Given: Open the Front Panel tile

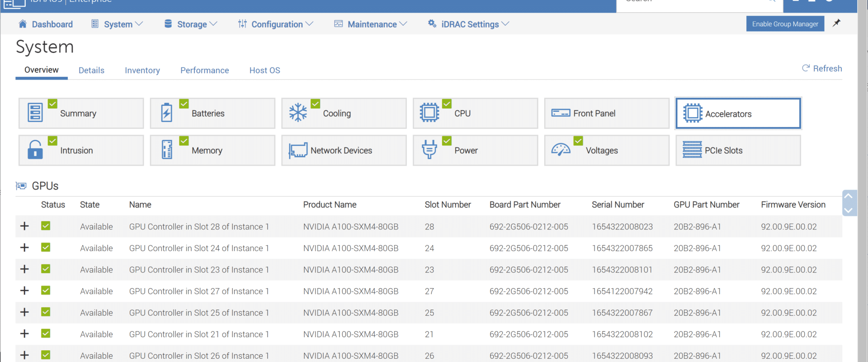Looking at the screenshot, I should pos(607,113).
